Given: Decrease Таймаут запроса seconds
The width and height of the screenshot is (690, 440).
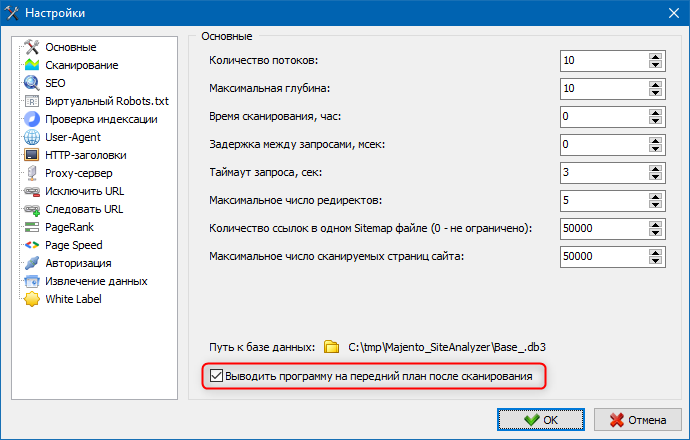Looking at the screenshot, I should click(x=655, y=177).
